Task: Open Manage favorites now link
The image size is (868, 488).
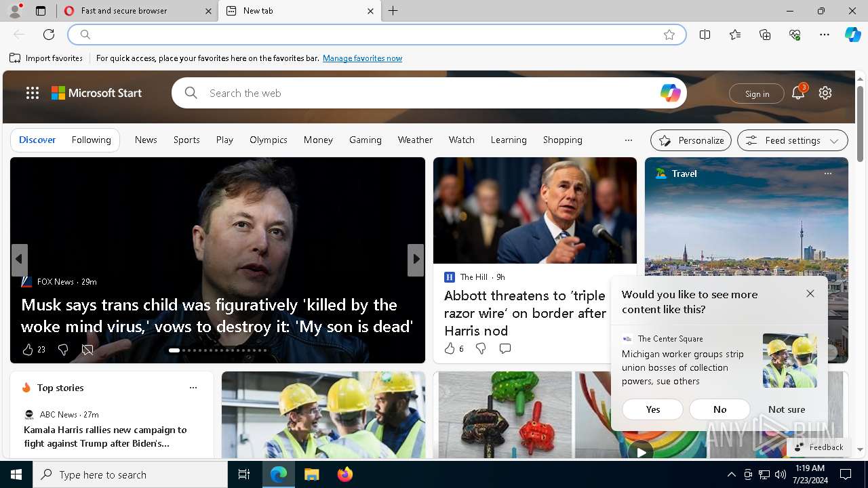Action: pos(362,58)
